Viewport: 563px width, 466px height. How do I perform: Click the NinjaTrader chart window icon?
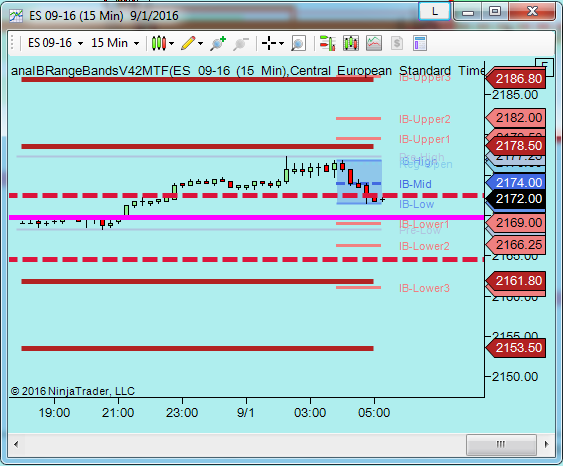(x=16, y=15)
